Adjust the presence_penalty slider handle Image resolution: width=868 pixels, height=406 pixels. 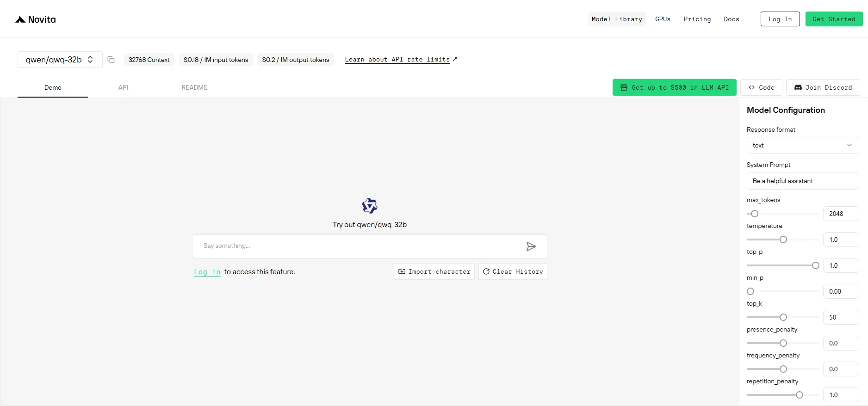[783, 343]
